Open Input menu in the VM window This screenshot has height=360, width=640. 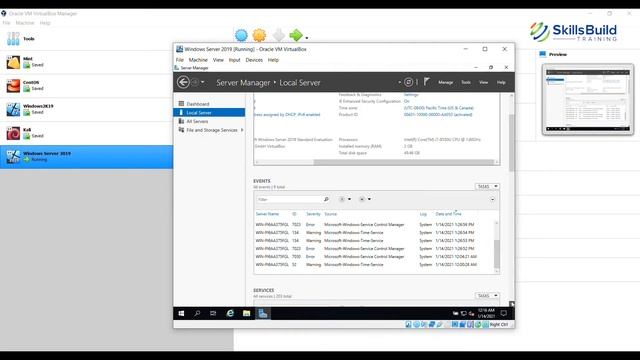(x=234, y=60)
